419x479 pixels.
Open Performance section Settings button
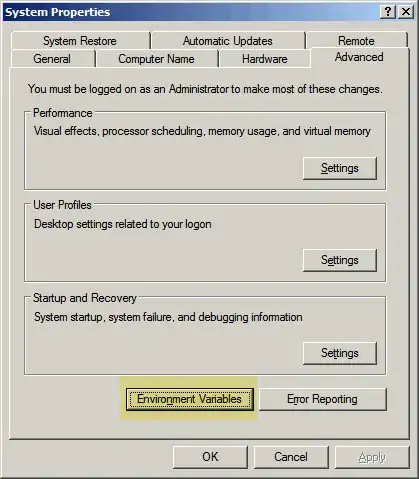[x=340, y=168]
